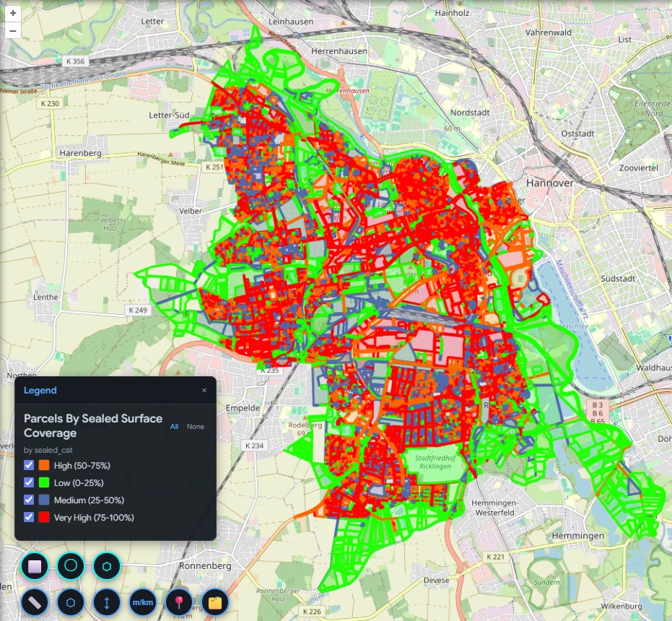Viewport: 672px width, 621px height.
Task: Select All legend categories
Action: click(174, 426)
